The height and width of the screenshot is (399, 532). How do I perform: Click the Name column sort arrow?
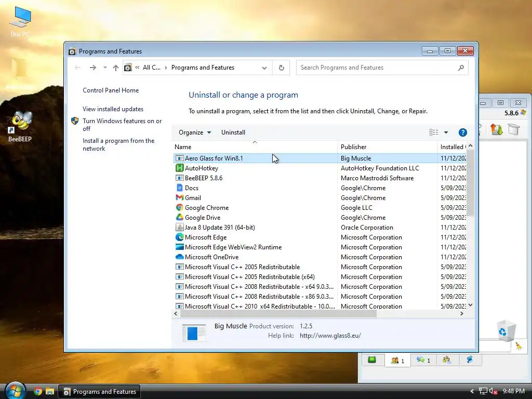pos(255,142)
